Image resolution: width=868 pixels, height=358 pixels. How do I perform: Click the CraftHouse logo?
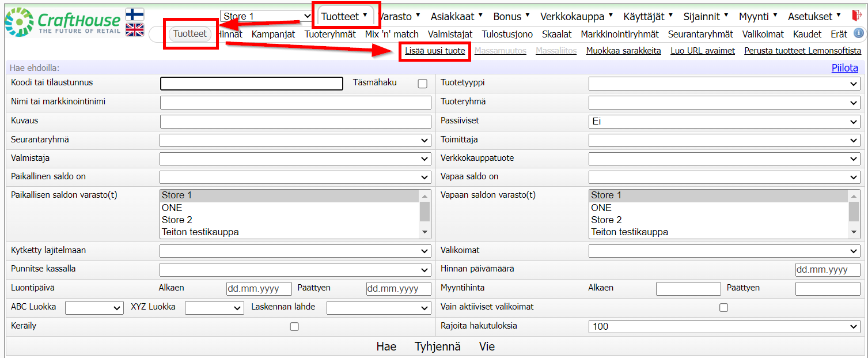[62, 22]
